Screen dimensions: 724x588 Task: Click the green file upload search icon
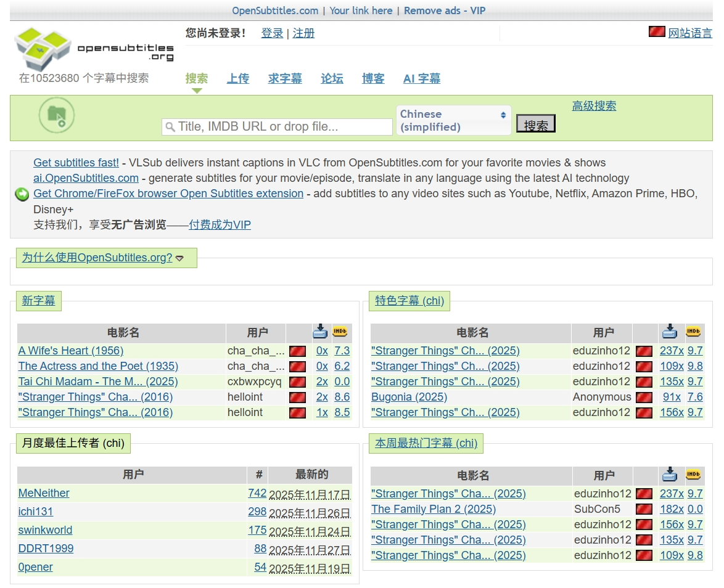[x=57, y=115]
